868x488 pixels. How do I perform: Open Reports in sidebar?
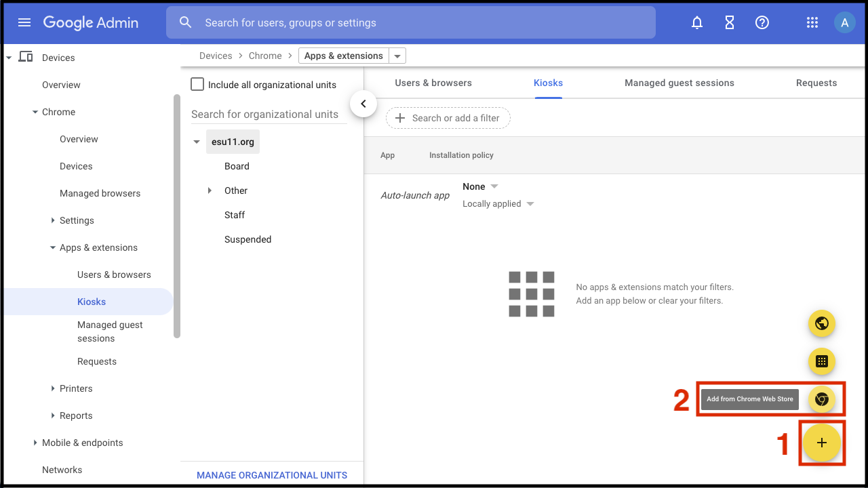pyautogui.click(x=76, y=415)
